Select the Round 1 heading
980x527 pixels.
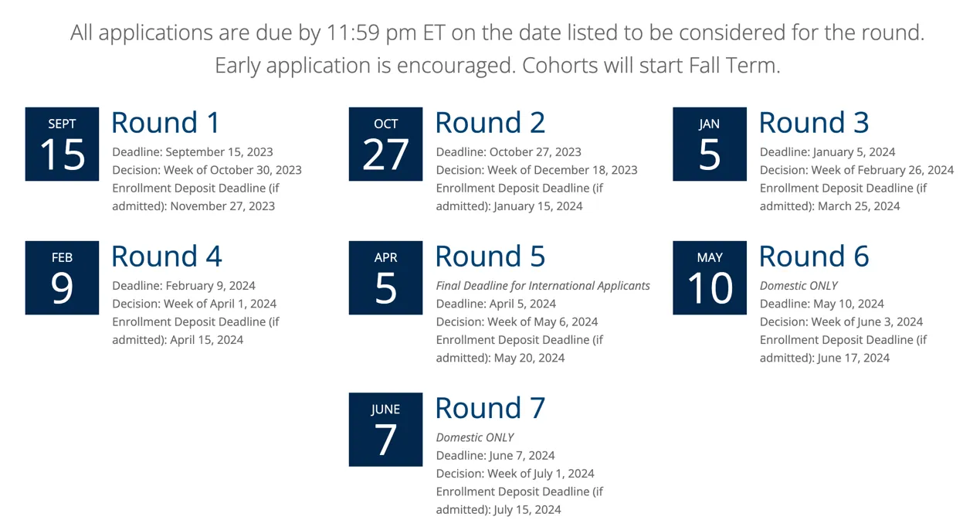coord(165,123)
